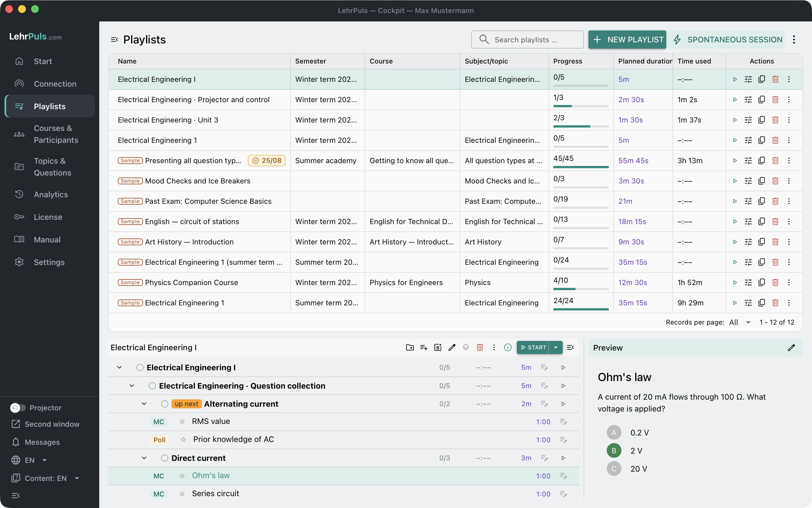
Task: Go to Topics & Questions
Action: (50, 167)
